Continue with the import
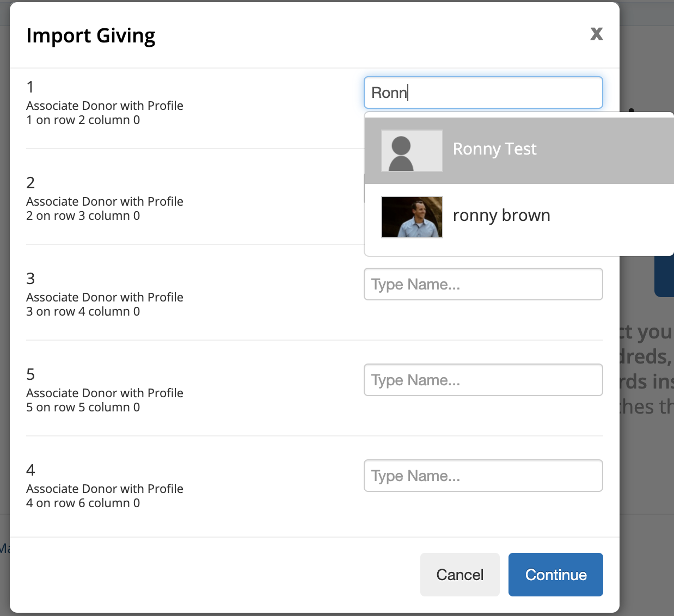674x616 pixels. [x=556, y=575]
